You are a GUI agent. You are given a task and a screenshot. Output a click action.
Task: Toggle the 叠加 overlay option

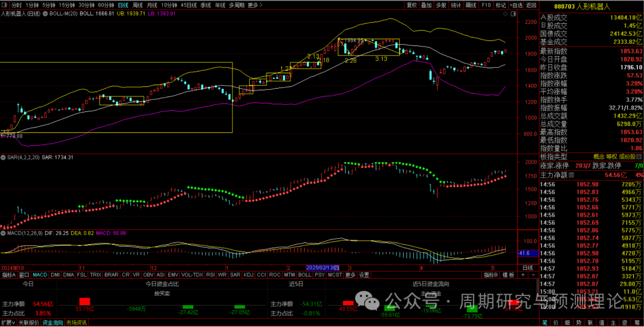pos(426,5)
